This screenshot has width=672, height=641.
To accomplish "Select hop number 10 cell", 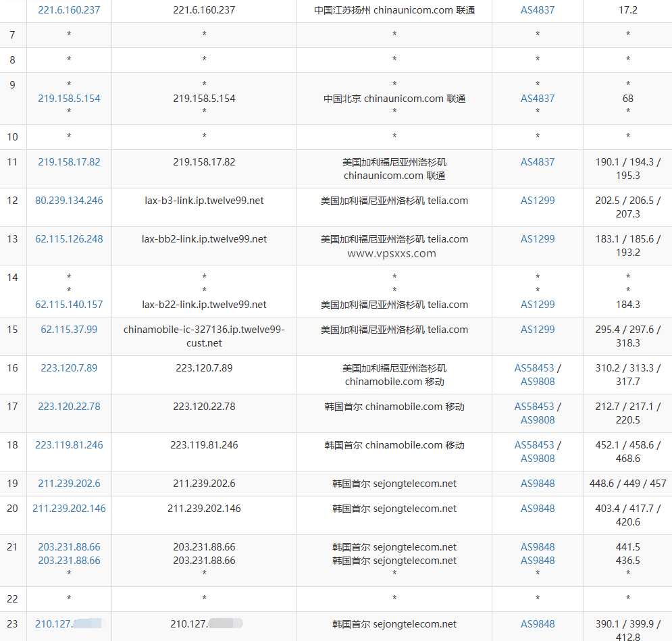I will click(x=13, y=137).
